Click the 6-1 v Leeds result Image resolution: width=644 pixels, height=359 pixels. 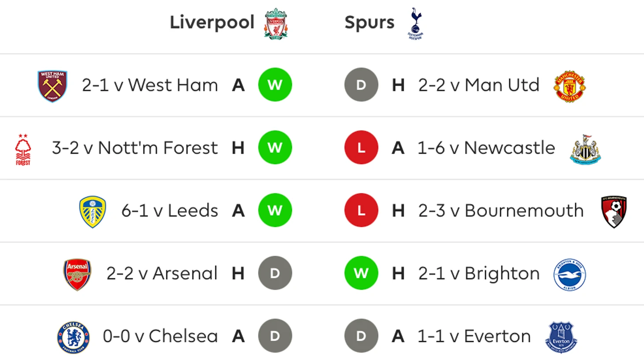pos(170,211)
